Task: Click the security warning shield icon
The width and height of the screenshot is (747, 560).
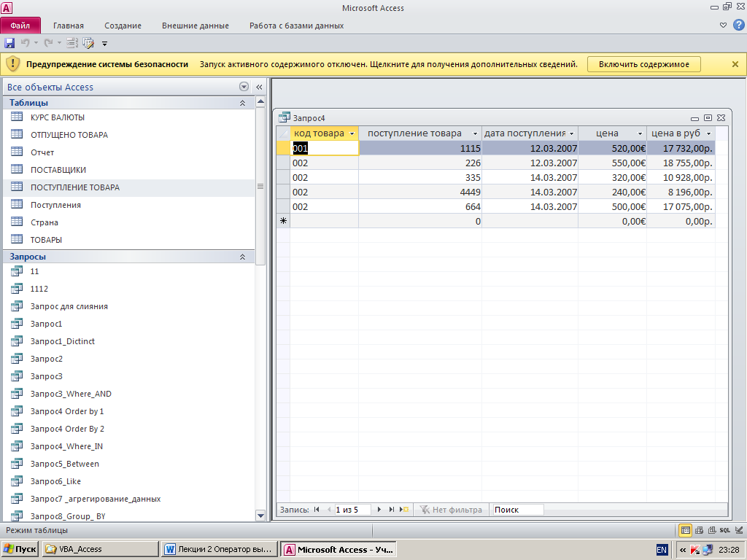Action: click(x=13, y=64)
